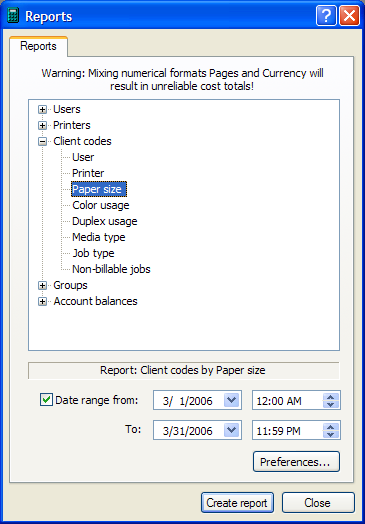Viewport: 365px width, 524px height.
Task: Select the Duplex usage report item
Action: 105,221
